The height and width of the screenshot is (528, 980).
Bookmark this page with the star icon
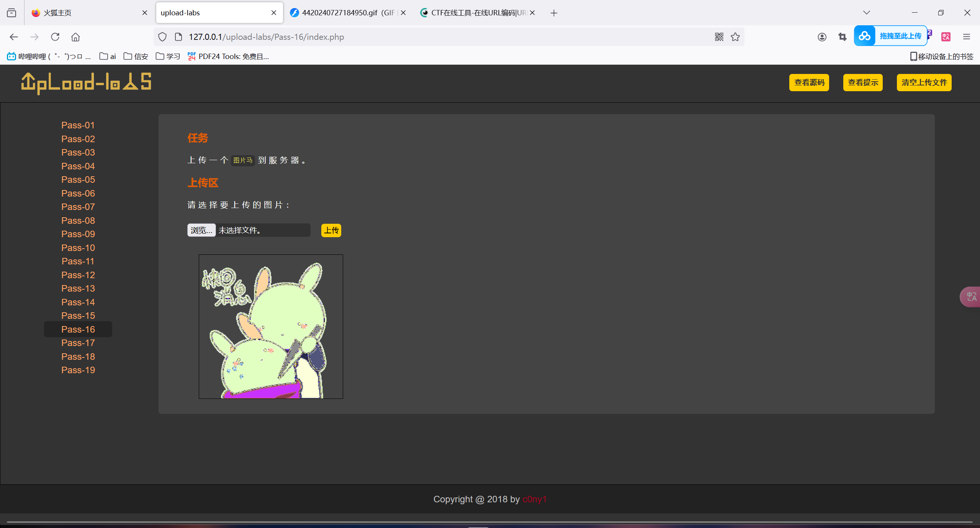click(x=735, y=37)
